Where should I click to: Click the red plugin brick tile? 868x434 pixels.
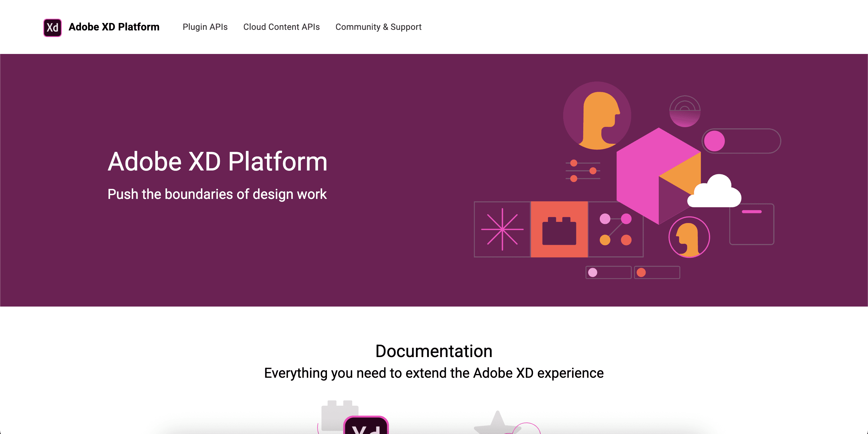tap(559, 229)
